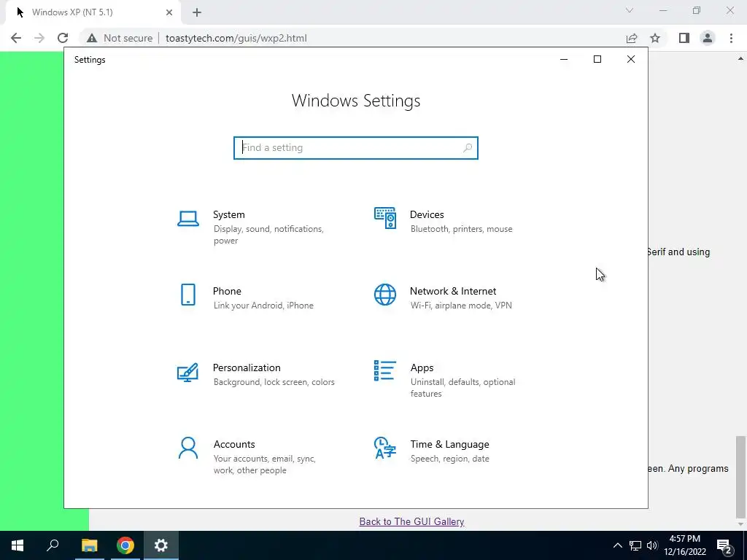The image size is (747, 560).
Task: Open File Explorer from the taskbar
Action: coord(89,545)
